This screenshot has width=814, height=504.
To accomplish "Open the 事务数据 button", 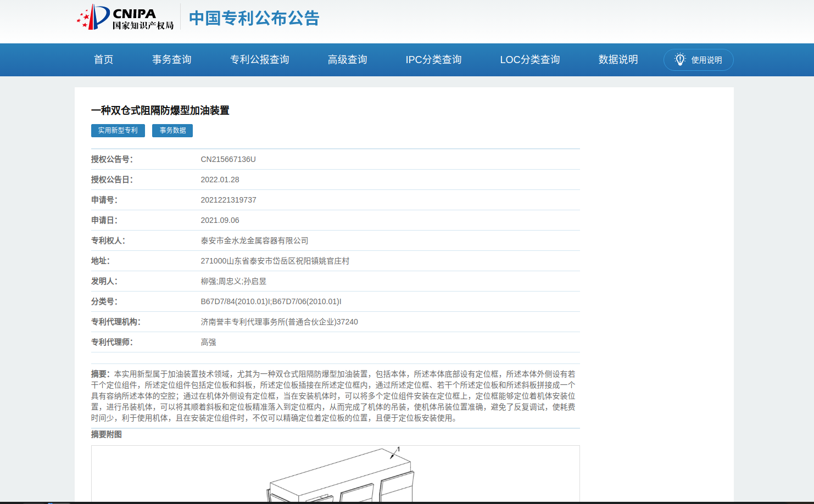I will click(x=172, y=130).
